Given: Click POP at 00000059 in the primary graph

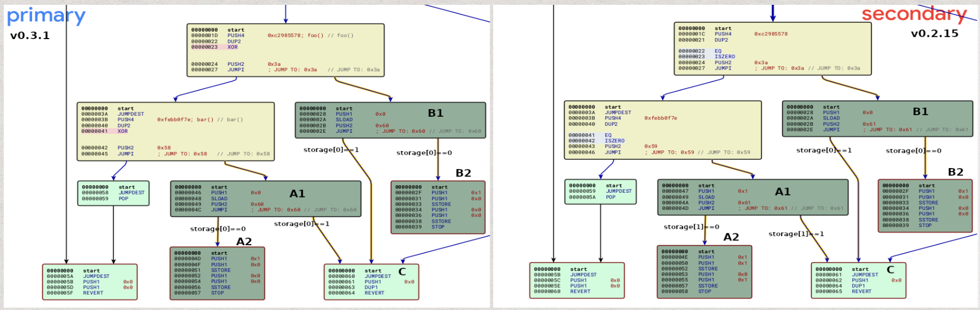Looking at the screenshot, I should 105,199.
